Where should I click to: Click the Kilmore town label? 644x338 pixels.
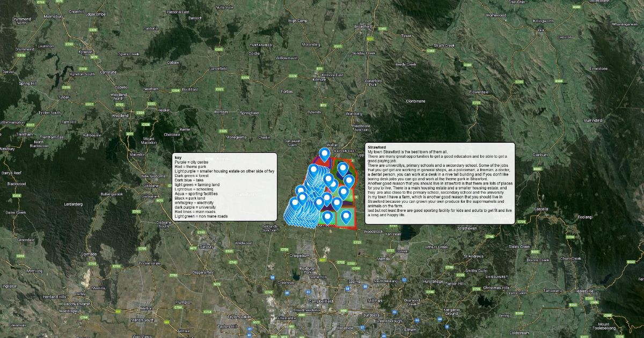[x=319, y=79]
